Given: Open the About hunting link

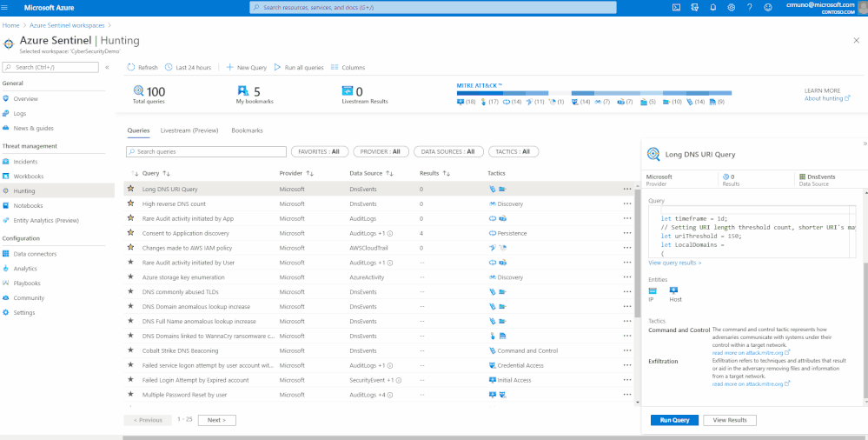Looking at the screenshot, I should [827, 98].
